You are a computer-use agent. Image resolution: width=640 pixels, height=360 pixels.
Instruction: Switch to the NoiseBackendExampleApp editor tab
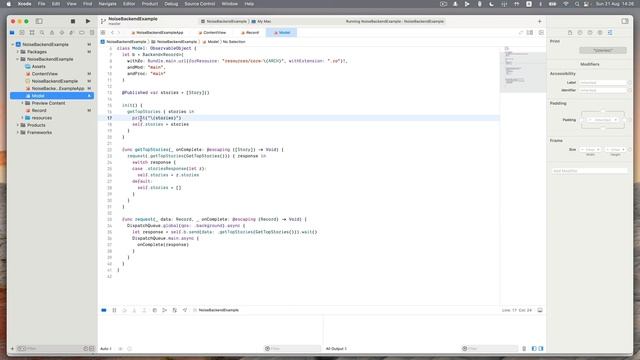click(157, 33)
